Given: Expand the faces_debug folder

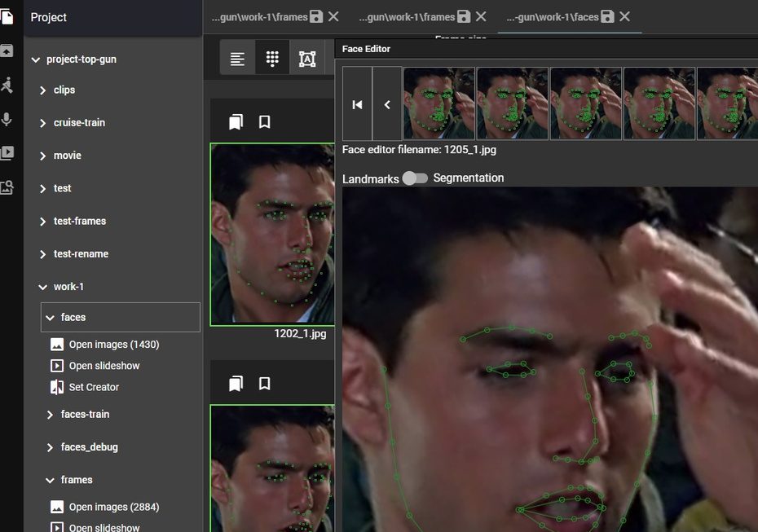Looking at the screenshot, I should pos(50,447).
